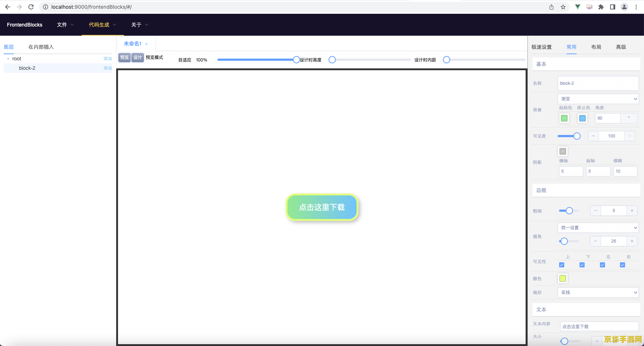
Task: Collapse the root tree node
Action: (8, 59)
